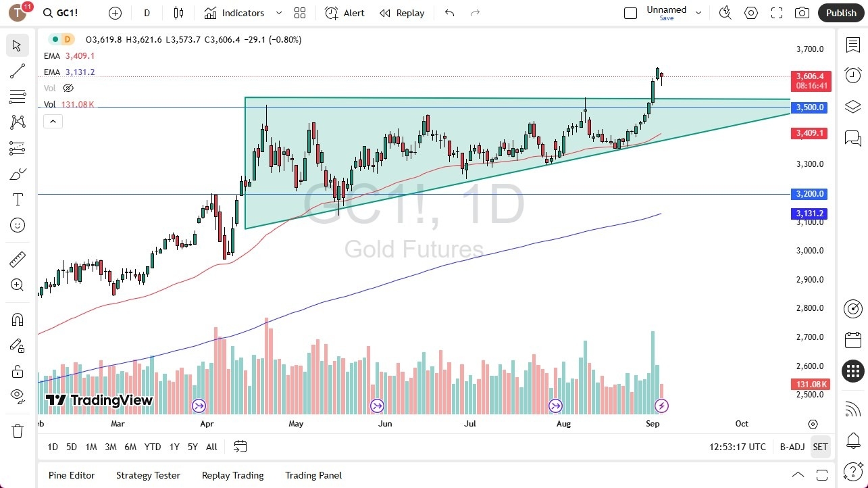Screen dimensions: 868x488
Task: Open the Object Tree panel icon
Action: [852, 106]
